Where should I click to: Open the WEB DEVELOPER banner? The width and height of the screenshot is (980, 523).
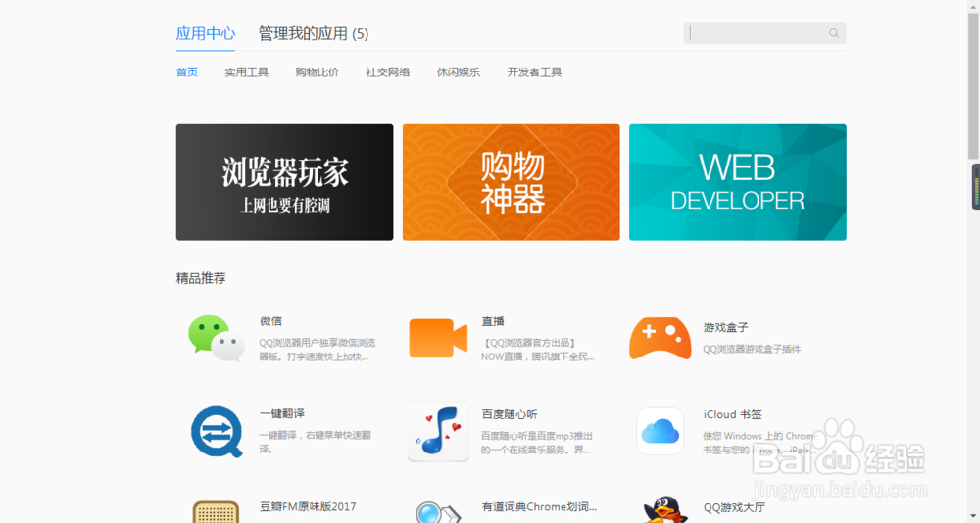tap(738, 182)
